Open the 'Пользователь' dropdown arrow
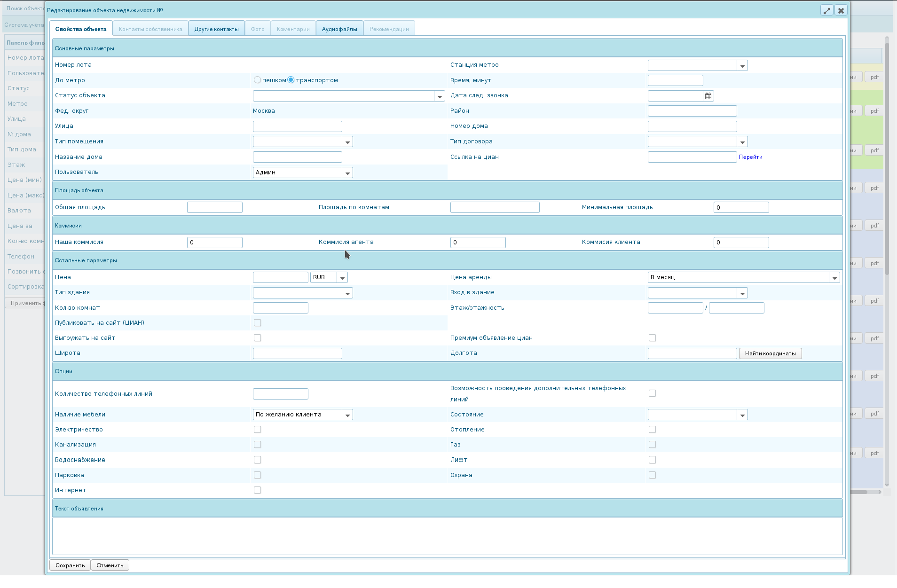Screen dimensions: 897x588 click(347, 173)
